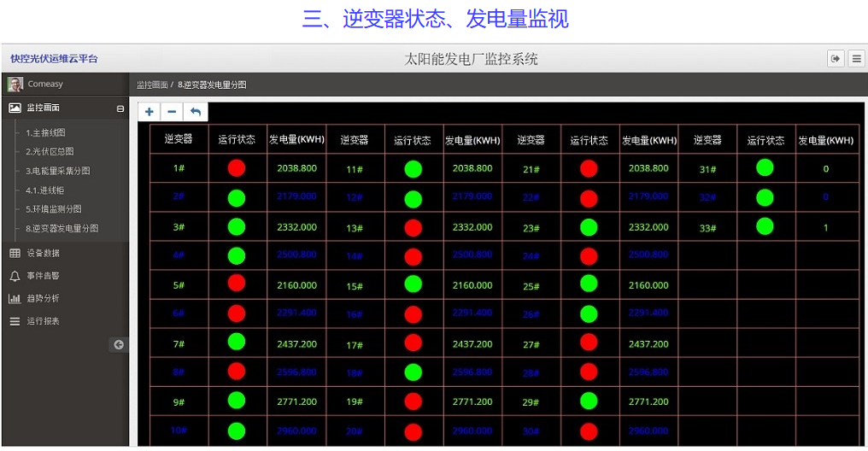The image size is (868, 451).
Task: Open the 运行报表 menu
Action: [x=44, y=321]
